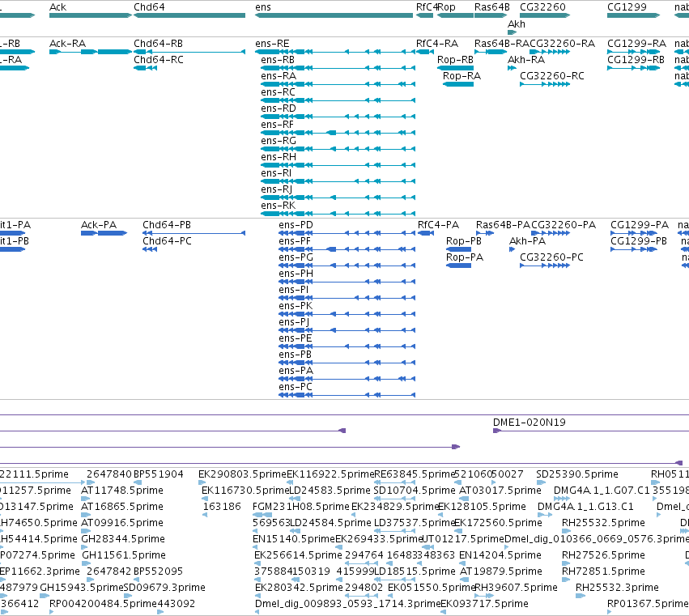689x616 pixels.
Task: Click the SD10704.5prime EST label
Action: 415,491
